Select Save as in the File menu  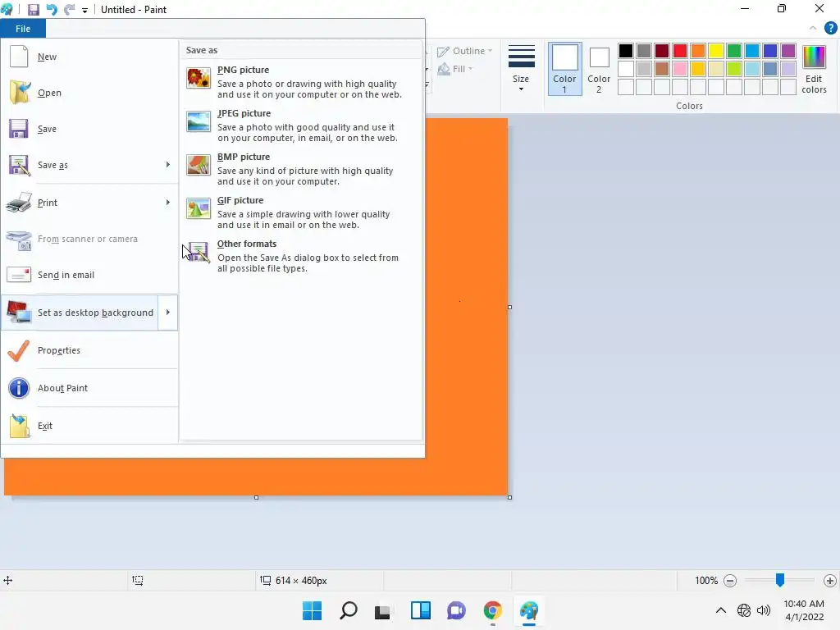coord(80,165)
